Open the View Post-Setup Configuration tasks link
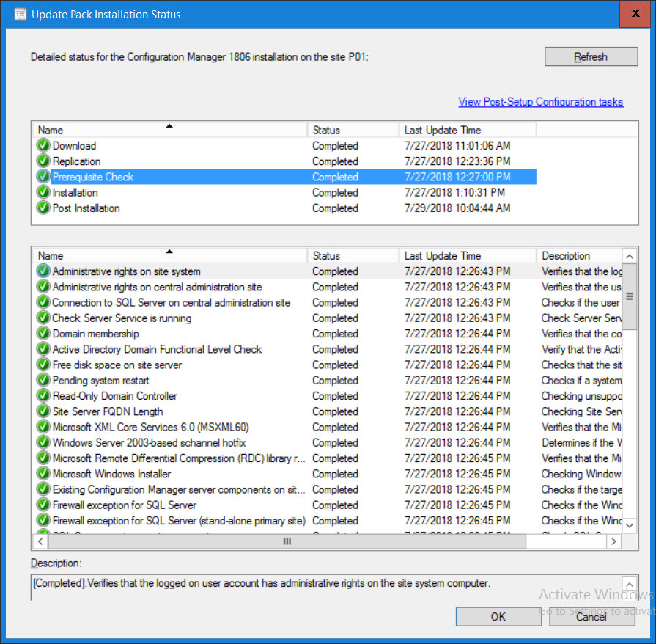656x644 pixels. point(541,102)
